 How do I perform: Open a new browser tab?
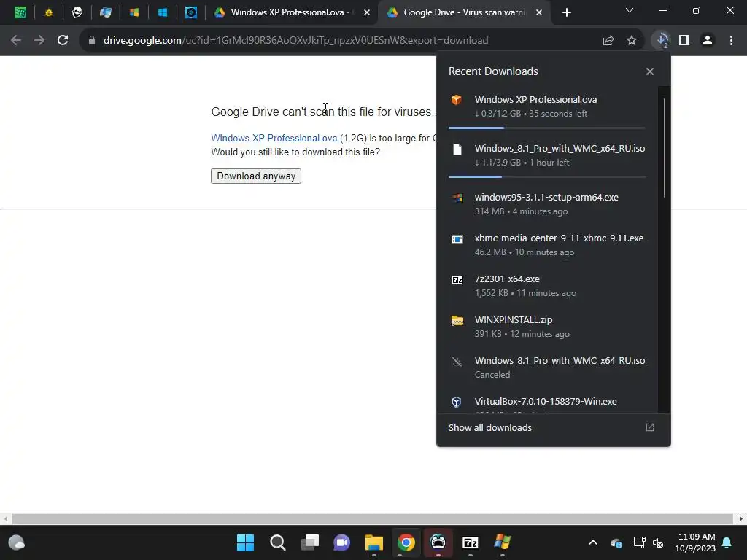[x=566, y=13]
